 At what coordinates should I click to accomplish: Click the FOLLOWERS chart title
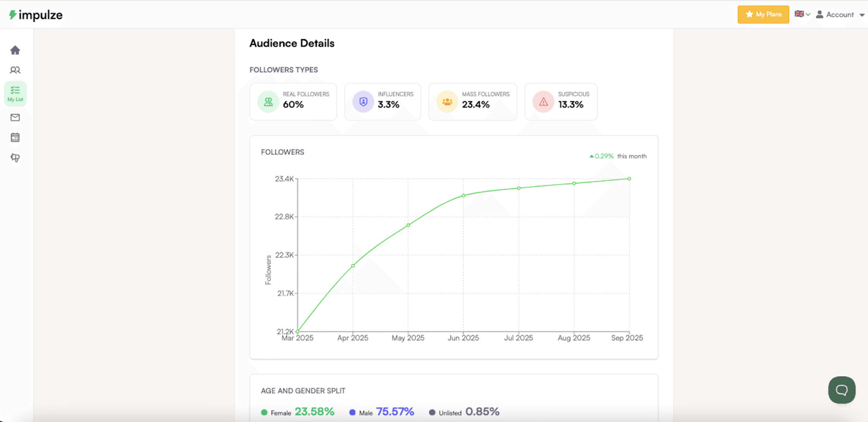282,152
